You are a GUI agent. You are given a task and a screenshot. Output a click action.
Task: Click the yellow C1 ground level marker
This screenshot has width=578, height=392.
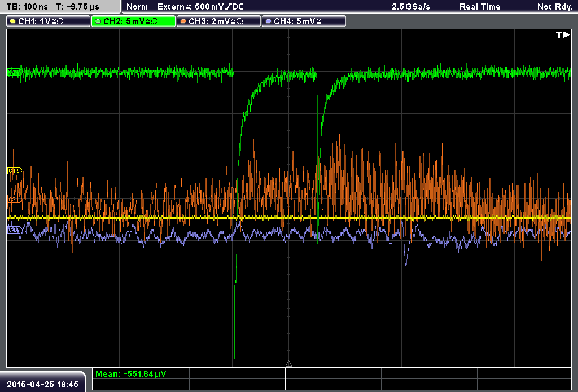15,170
